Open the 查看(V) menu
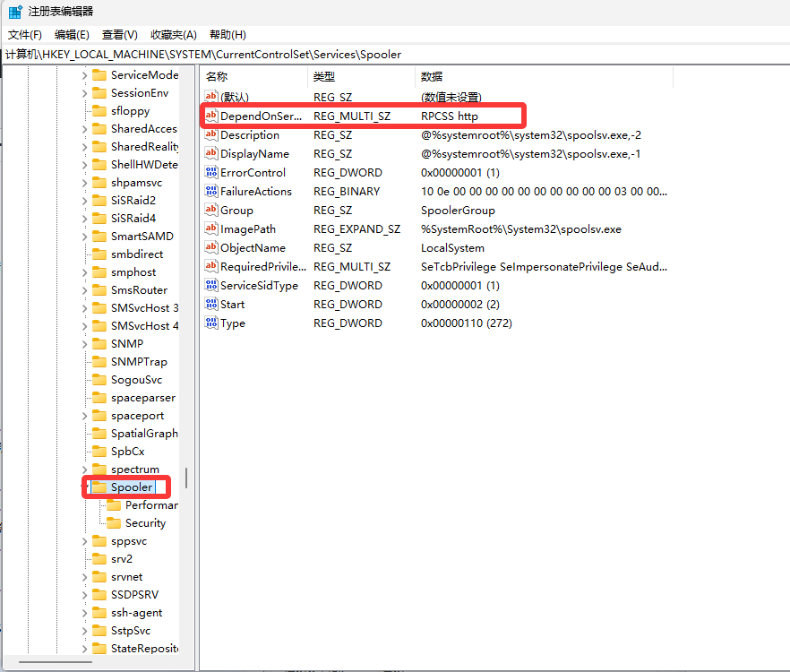Image resolution: width=790 pixels, height=672 pixels. pyautogui.click(x=120, y=35)
